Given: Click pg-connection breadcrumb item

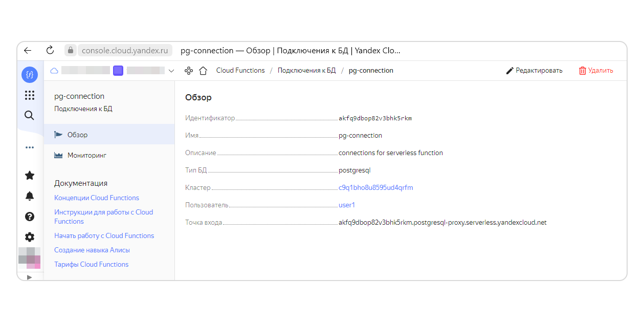Looking at the screenshot, I should point(371,71).
